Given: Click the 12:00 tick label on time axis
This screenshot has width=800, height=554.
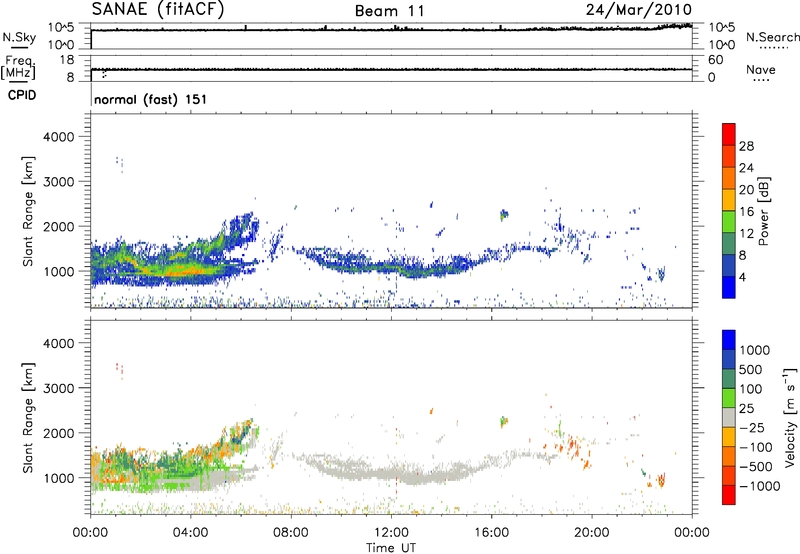Looking at the screenshot, I should pos(391,533).
